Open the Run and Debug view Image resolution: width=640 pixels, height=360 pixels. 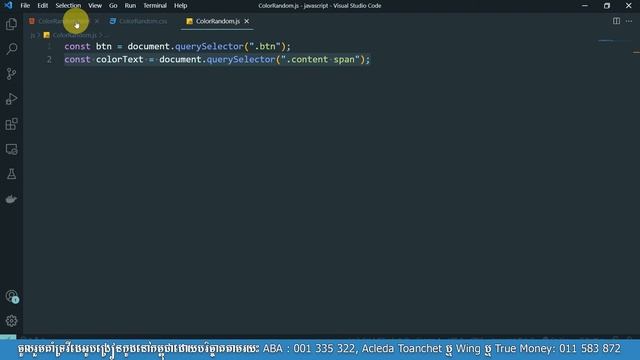[11, 99]
